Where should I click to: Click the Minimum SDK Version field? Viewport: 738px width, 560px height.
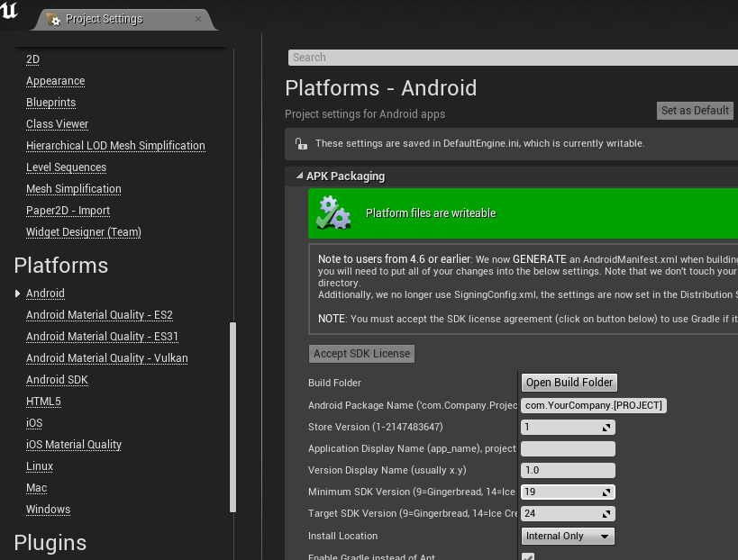coord(568,492)
